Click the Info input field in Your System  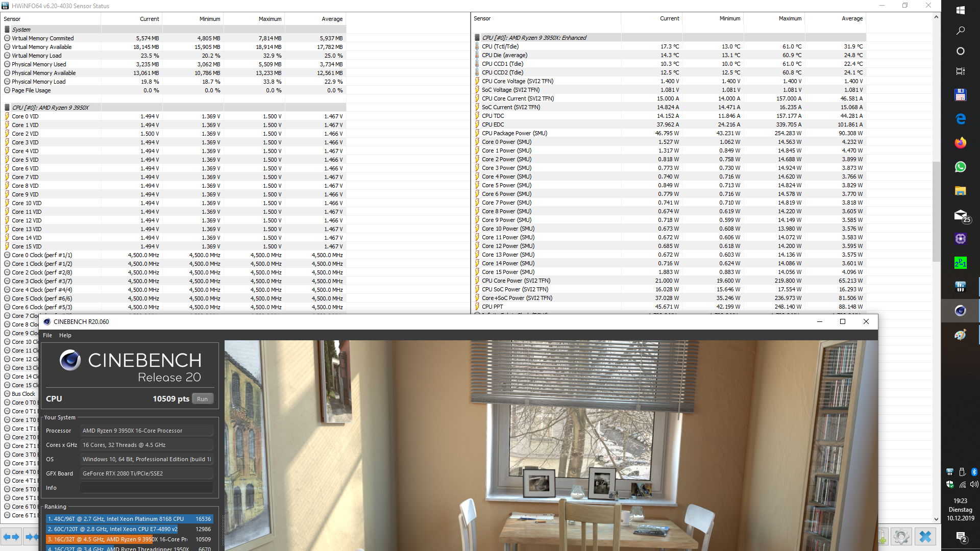pos(146,488)
